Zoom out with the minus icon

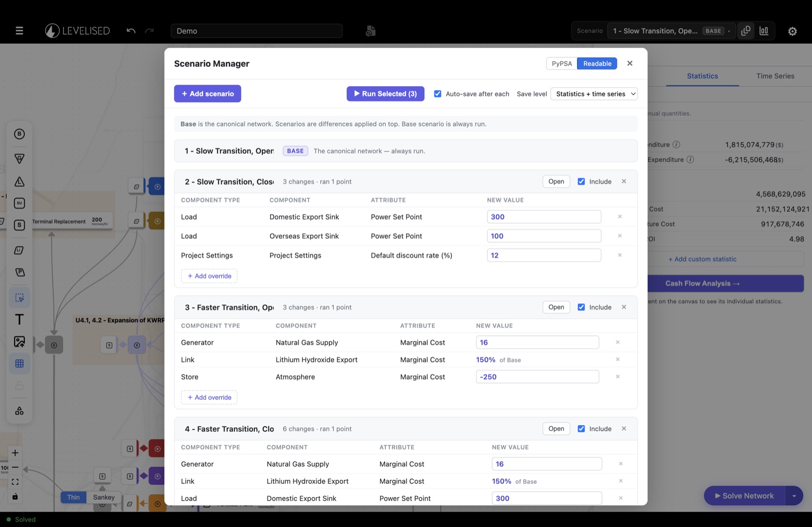(x=15, y=467)
